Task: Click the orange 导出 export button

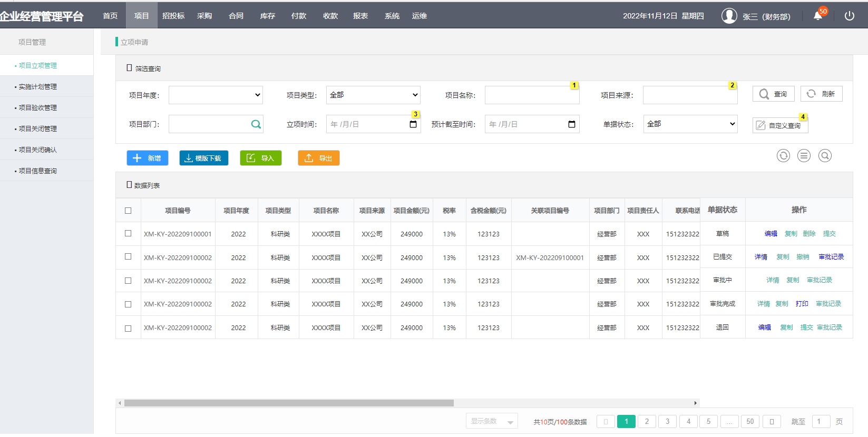Action: pos(319,158)
